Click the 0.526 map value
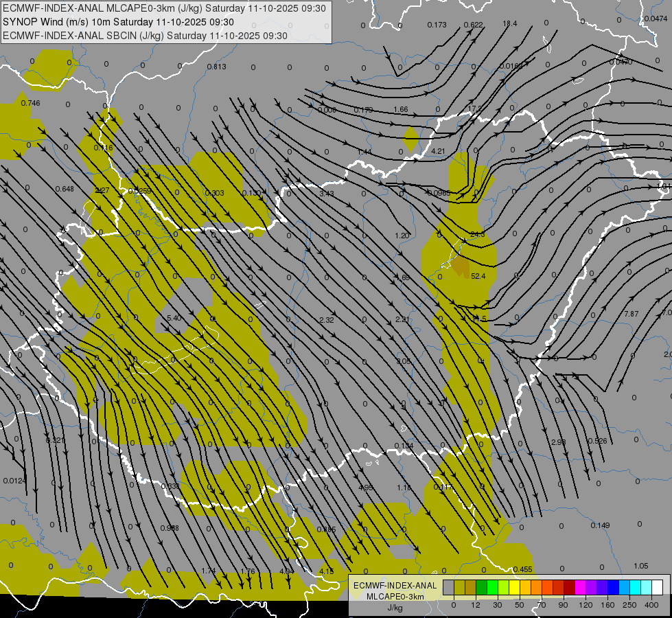Image resolution: width=672 pixels, height=618 pixels. click(x=597, y=441)
